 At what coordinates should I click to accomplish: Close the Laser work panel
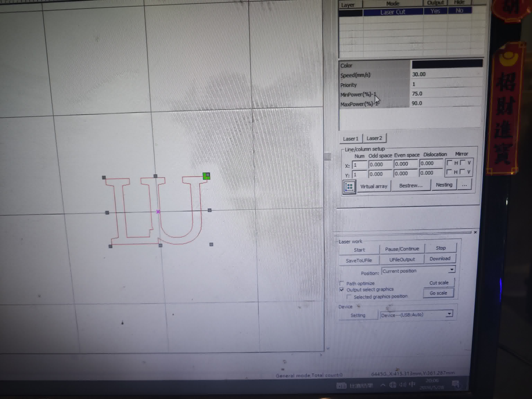pos(475,232)
